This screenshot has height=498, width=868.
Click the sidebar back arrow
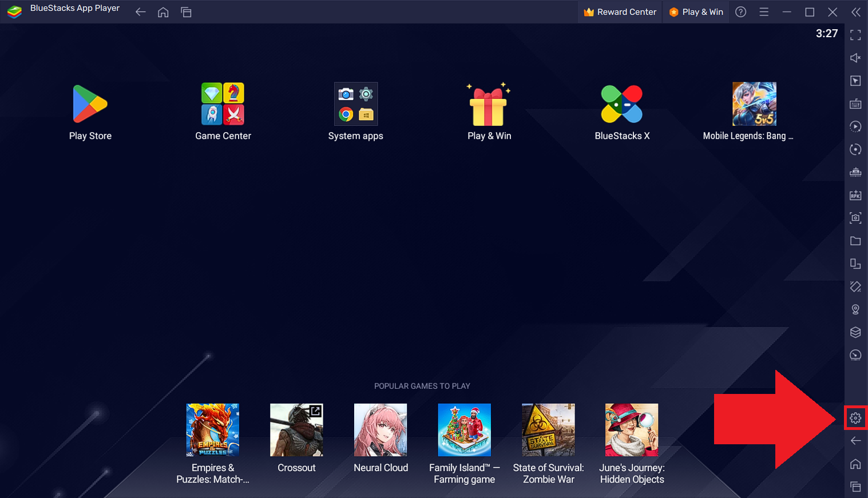point(855,440)
